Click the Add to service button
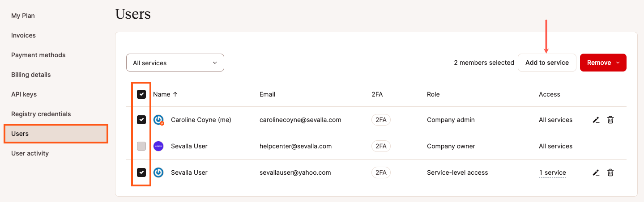The image size is (644, 202). tap(547, 63)
